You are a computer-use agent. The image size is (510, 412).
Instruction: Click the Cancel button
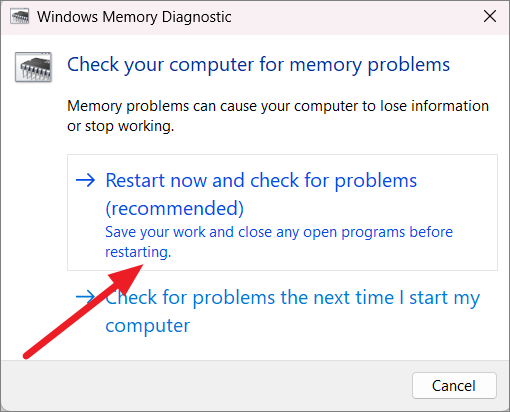[454, 386]
